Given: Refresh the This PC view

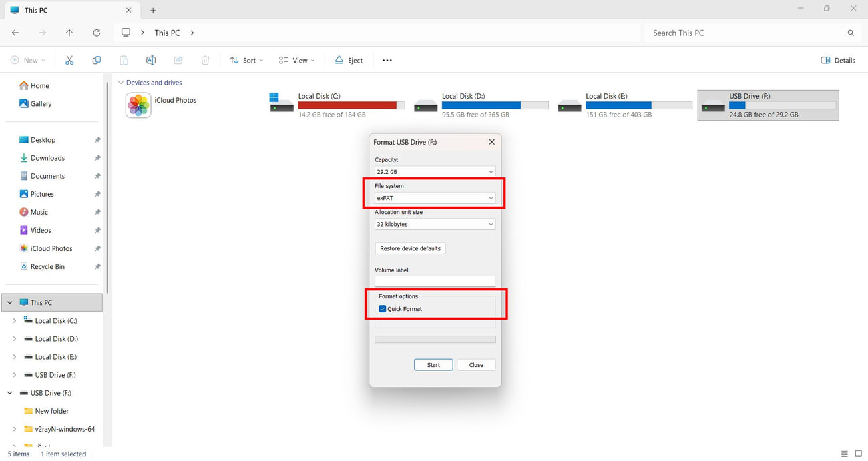Looking at the screenshot, I should point(97,33).
